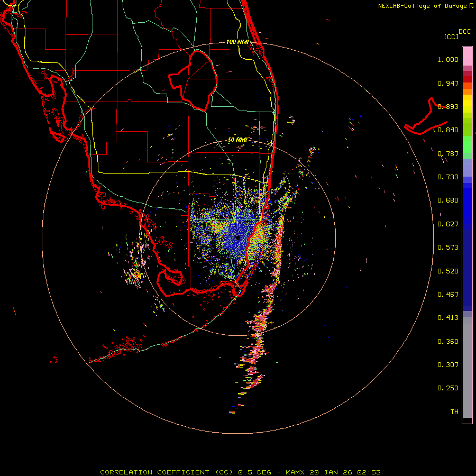
Task: Pick the light pink swatch at colorbar top
Action: click(x=467, y=56)
